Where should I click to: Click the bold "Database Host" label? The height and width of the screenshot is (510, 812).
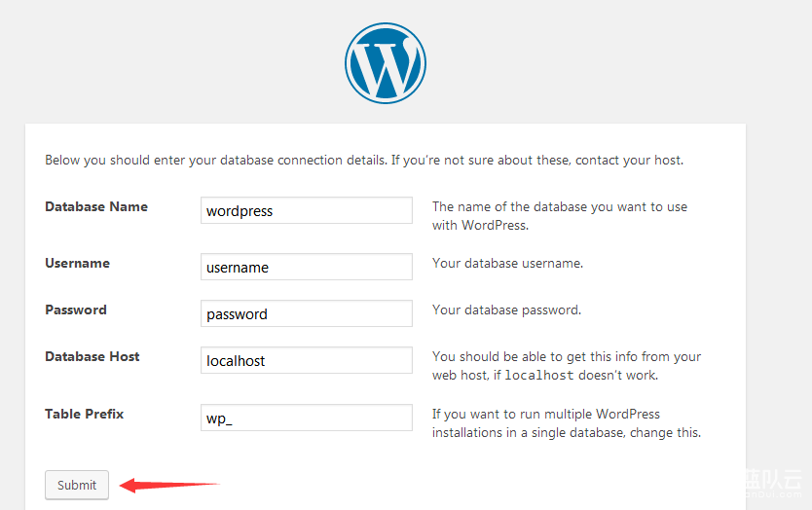92,356
